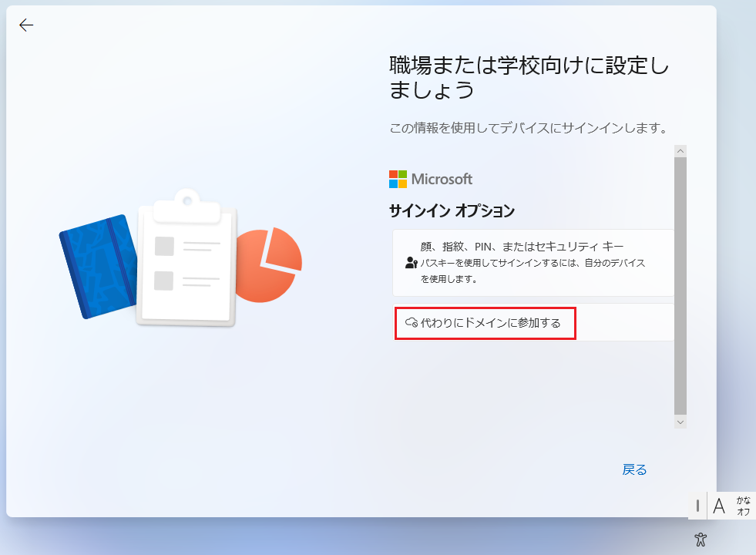Open the accessibility icon at bottom right

[701, 539]
